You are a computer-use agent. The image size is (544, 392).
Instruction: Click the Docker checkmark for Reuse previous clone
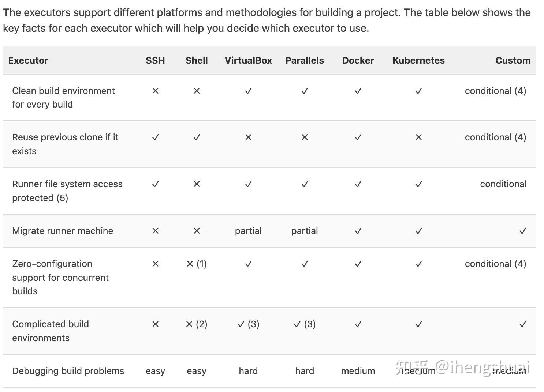point(358,137)
